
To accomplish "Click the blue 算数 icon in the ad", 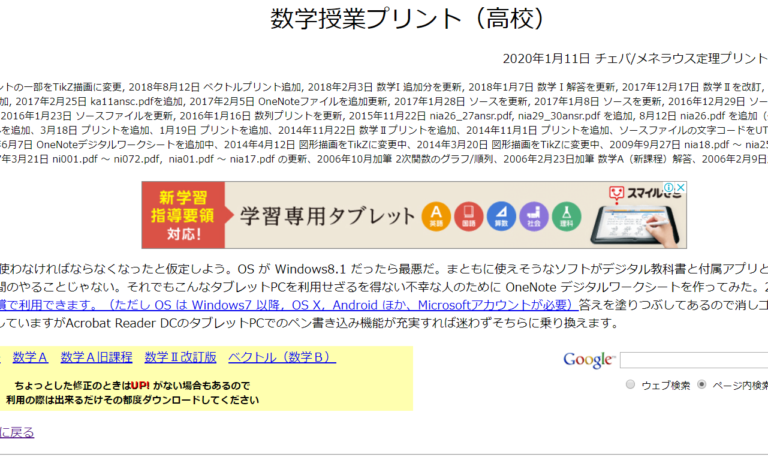I will [501, 216].
